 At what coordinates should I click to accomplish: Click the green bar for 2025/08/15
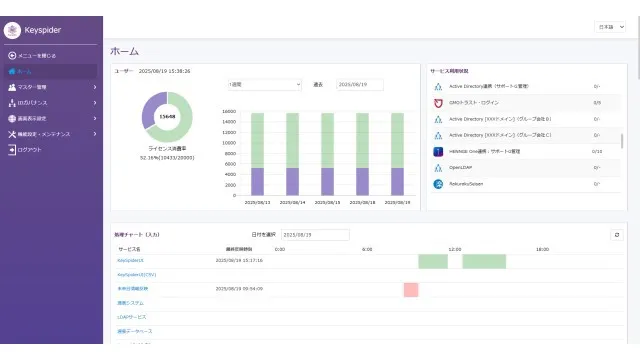(x=327, y=140)
